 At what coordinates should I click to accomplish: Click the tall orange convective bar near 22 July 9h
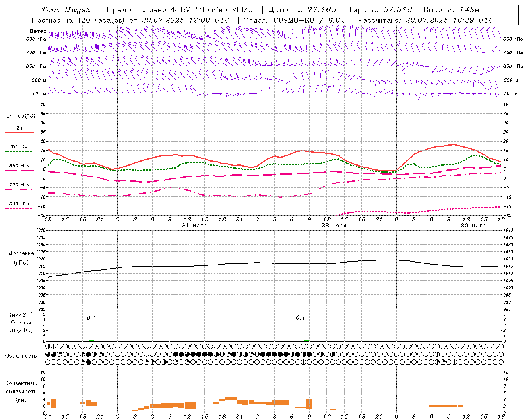point(309,404)
